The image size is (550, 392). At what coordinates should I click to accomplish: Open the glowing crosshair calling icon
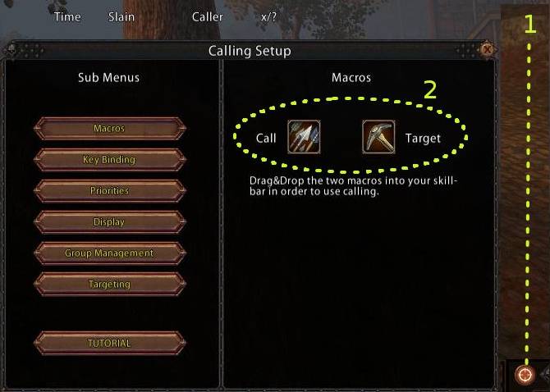click(x=525, y=375)
